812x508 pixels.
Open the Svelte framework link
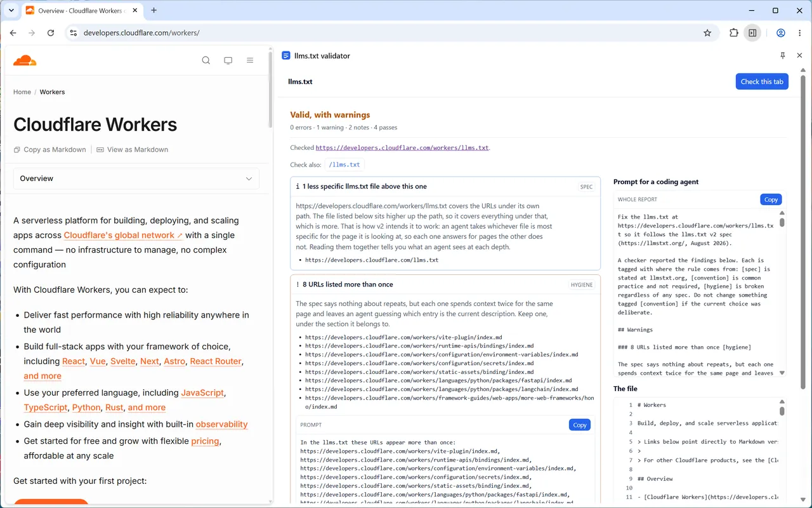122,361
